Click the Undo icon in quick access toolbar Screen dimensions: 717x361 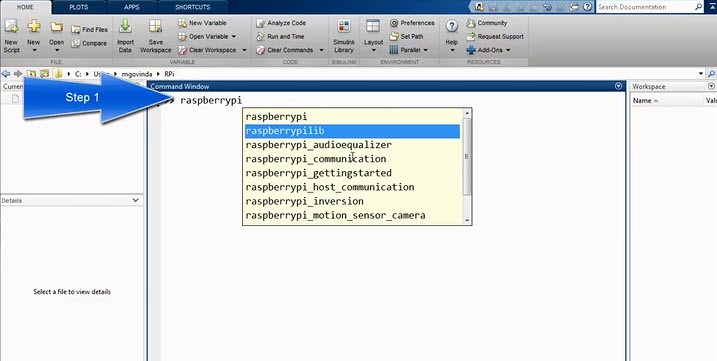[547, 7]
